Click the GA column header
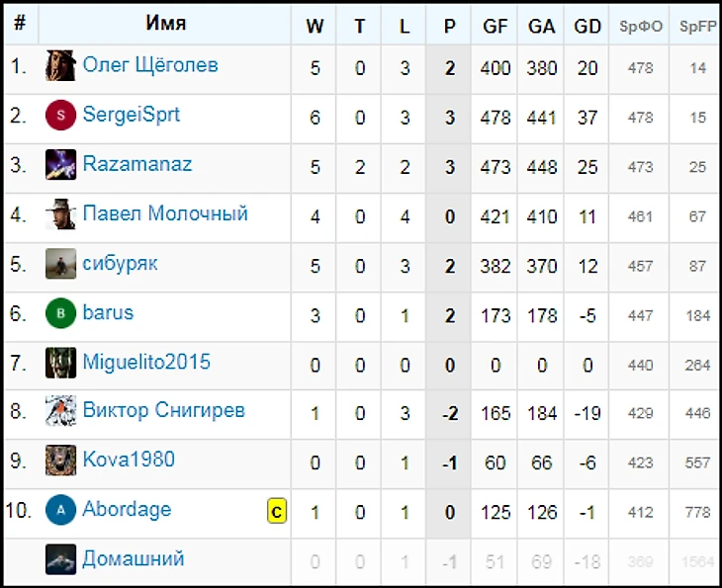722x588 pixels. pyautogui.click(x=542, y=27)
